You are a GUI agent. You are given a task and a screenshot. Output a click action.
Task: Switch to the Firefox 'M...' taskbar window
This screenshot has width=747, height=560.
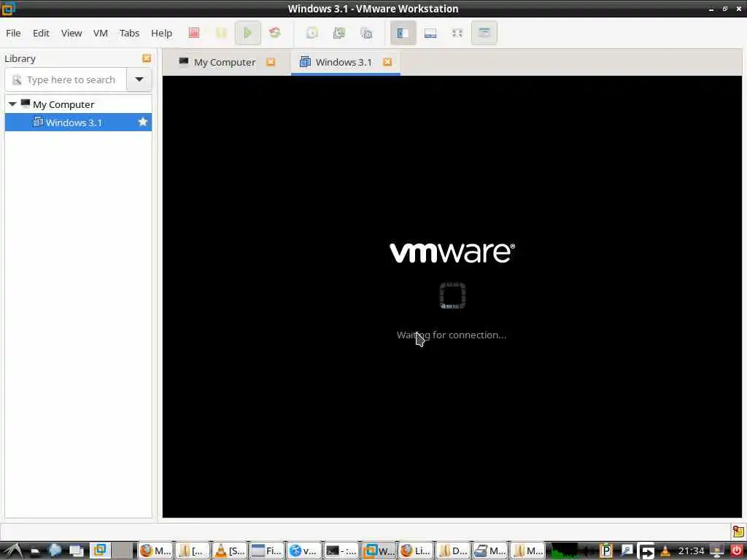click(x=155, y=551)
